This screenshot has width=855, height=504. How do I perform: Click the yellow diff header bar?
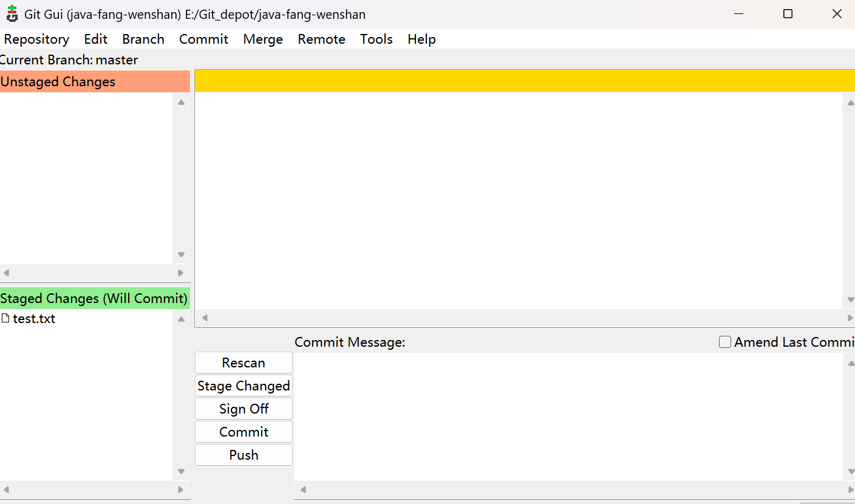[x=525, y=81]
